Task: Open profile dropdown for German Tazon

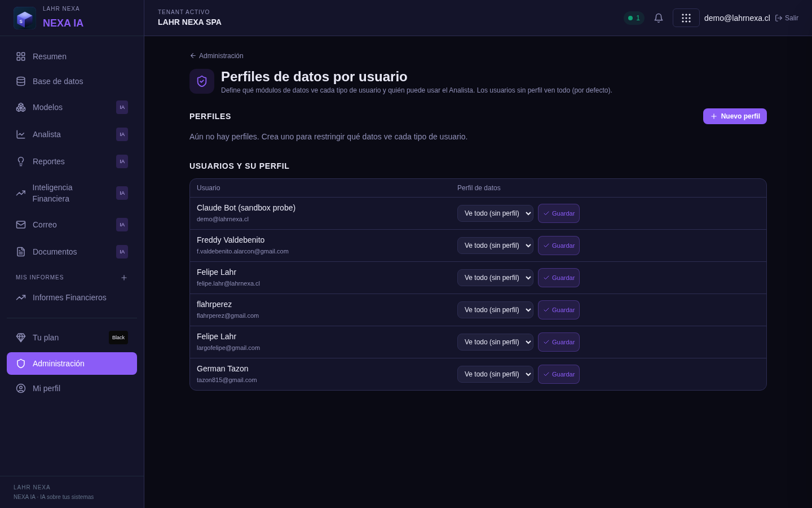Action: (x=495, y=374)
